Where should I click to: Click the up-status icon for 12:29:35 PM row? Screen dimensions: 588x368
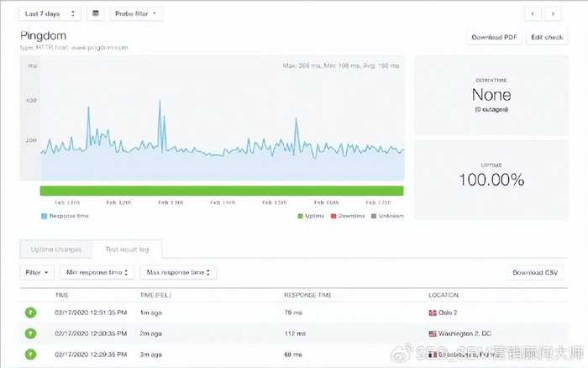(31, 355)
